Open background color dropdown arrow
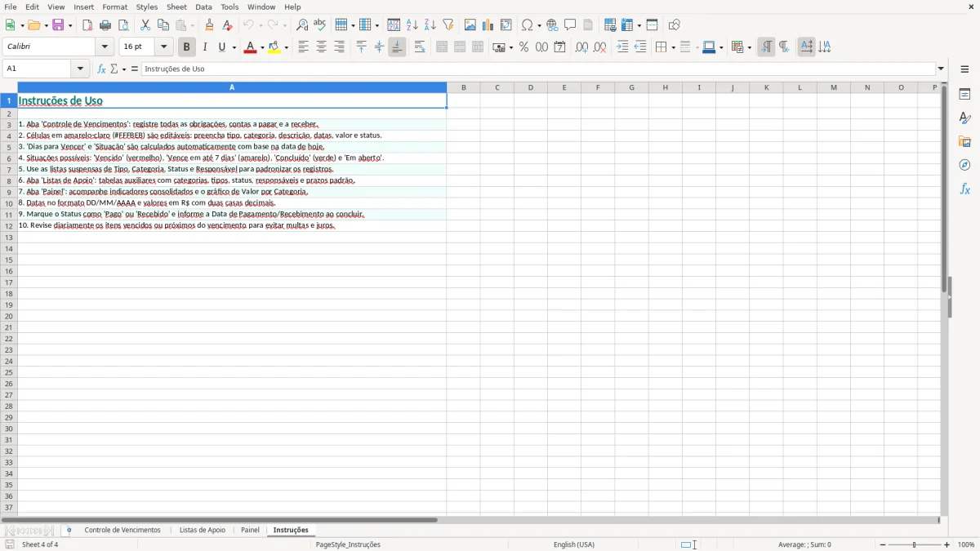The width and height of the screenshot is (980, 551). pos(286,47)
